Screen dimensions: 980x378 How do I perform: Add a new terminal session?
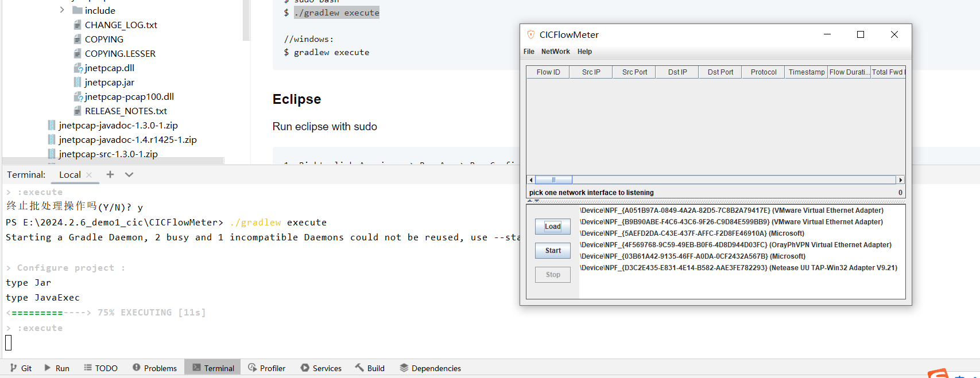[110, 174]
